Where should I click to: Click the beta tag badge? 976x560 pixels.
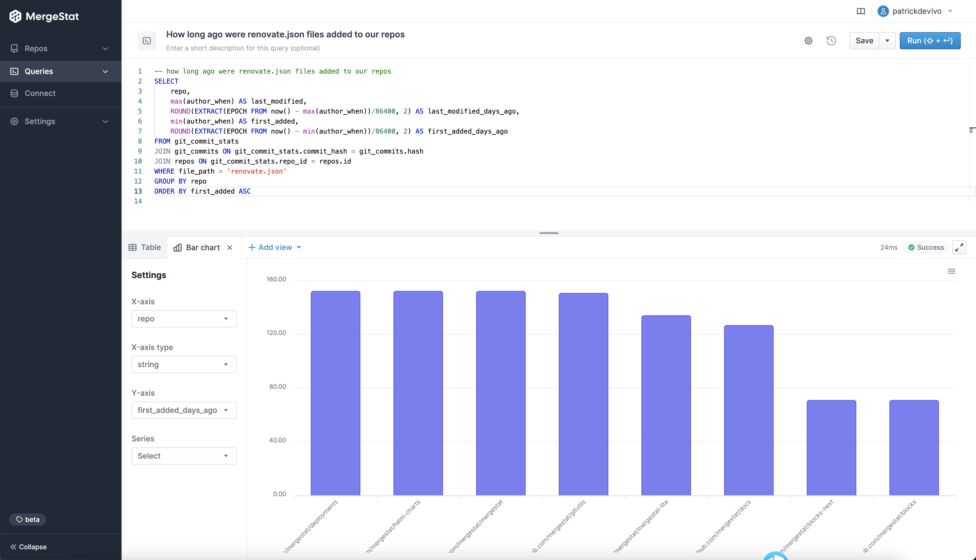click(x=28, y=519)
